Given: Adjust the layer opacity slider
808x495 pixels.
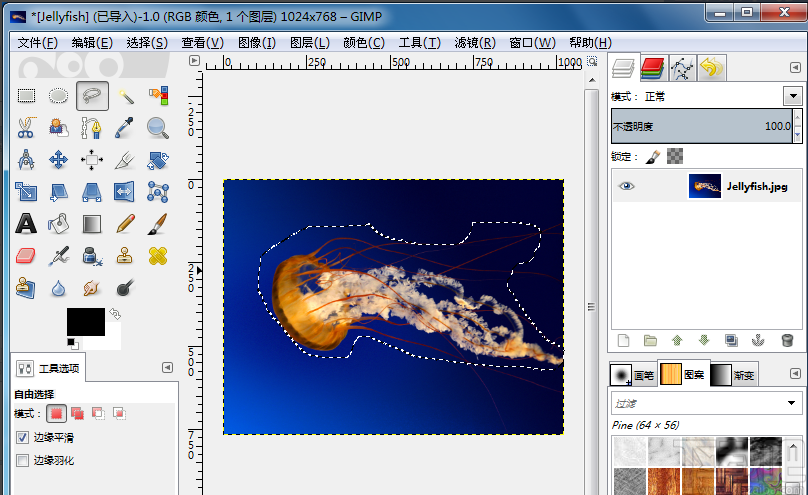Looking at the screenshot, I should point(702,126).
